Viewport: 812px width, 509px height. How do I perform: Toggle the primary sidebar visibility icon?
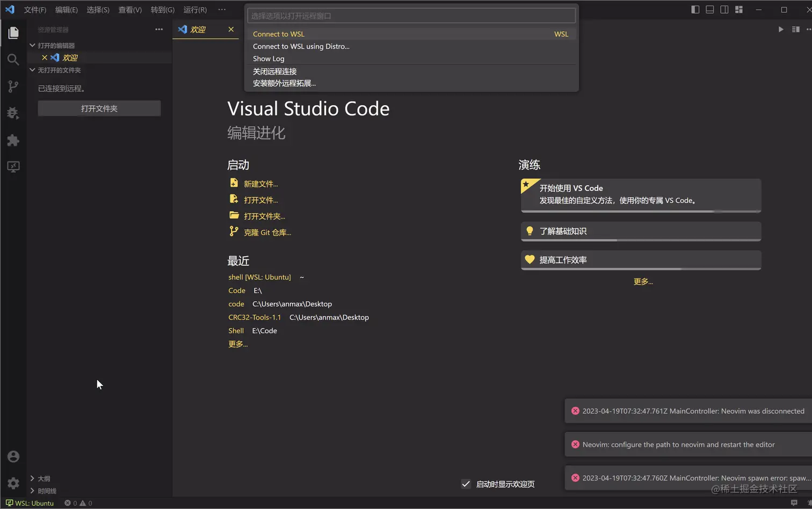695,9
